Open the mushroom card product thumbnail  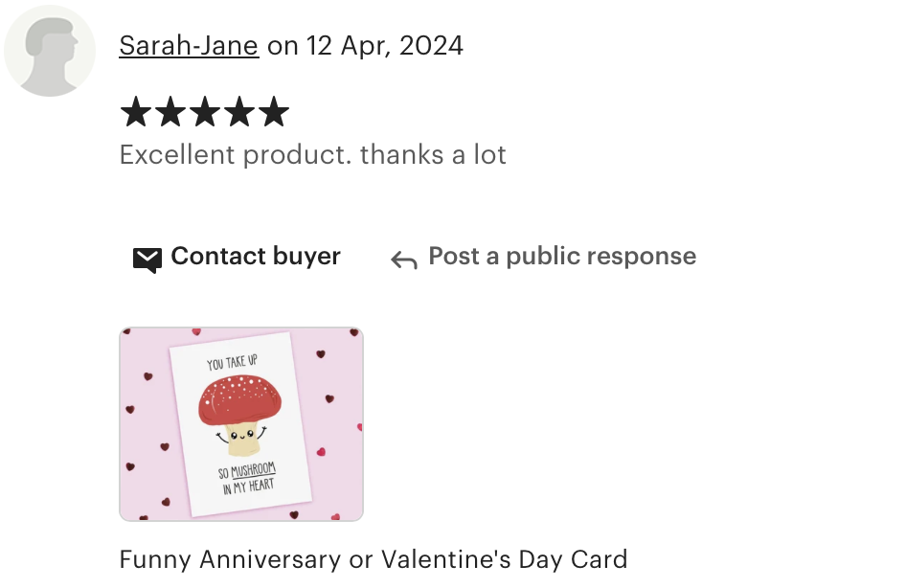[241, 424]
